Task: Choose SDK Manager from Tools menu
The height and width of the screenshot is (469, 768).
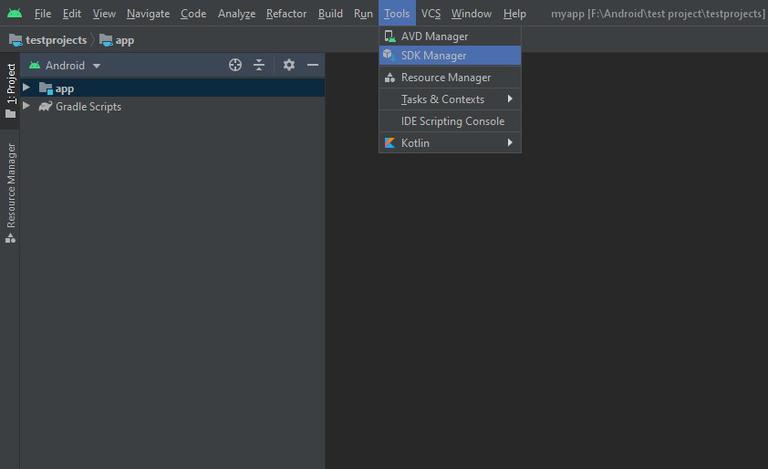Action: tap(450, 55)
